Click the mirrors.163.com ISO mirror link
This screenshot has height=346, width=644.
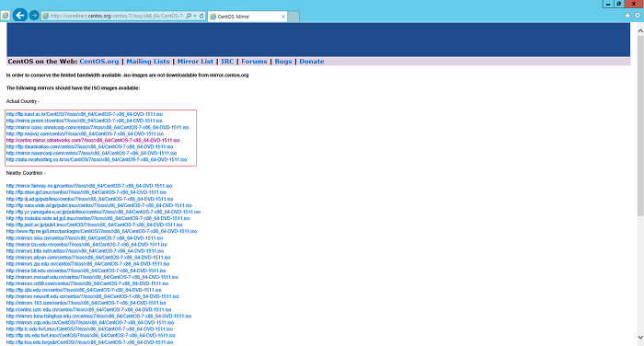pos(86,303)
